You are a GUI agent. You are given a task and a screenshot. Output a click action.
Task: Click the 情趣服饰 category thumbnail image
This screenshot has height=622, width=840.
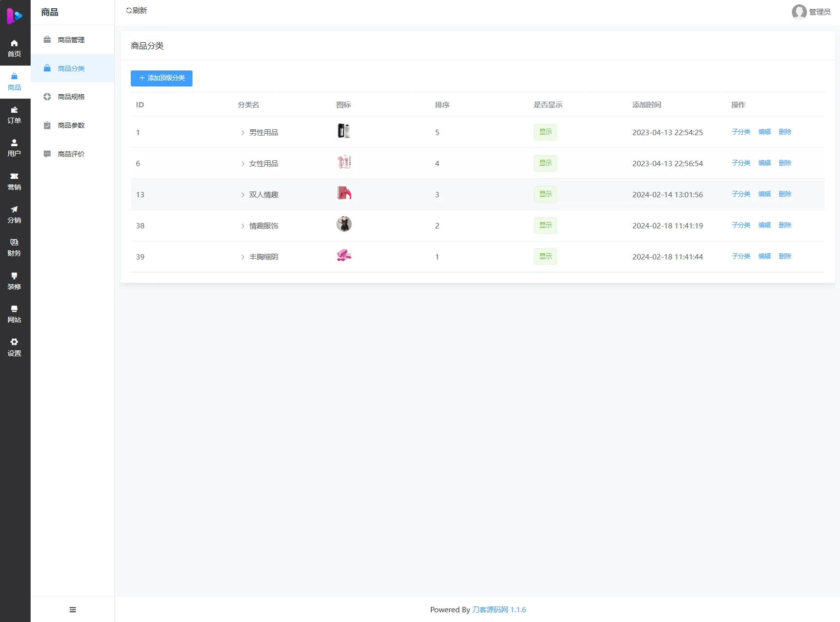[344, 224]
